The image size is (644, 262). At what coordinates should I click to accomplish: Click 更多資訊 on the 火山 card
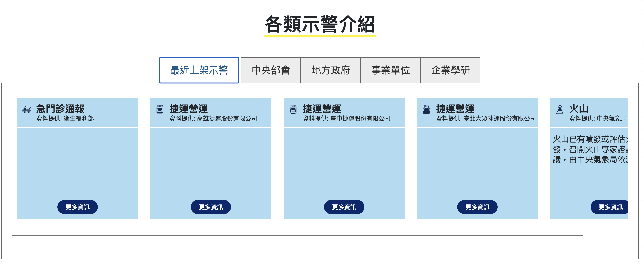coord(610,207)
